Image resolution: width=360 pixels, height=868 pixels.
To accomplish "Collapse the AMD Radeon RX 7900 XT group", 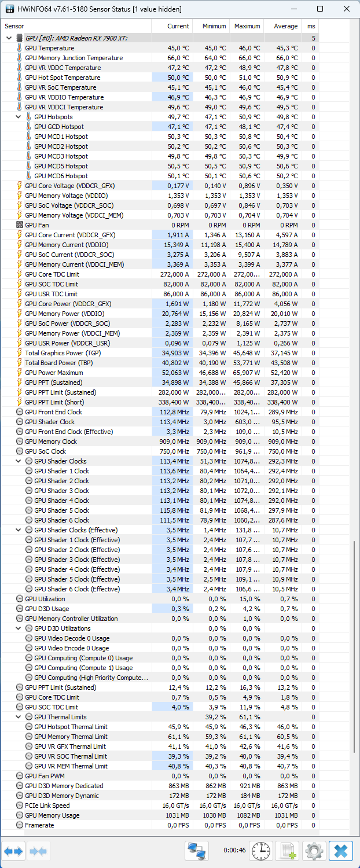I will point(9,38).
